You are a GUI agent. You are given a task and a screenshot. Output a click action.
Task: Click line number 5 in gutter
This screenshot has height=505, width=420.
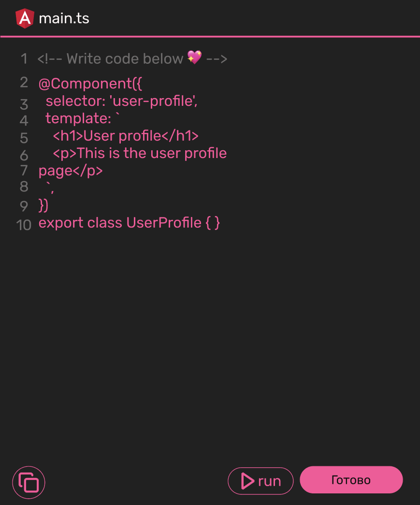pos(24,138)
